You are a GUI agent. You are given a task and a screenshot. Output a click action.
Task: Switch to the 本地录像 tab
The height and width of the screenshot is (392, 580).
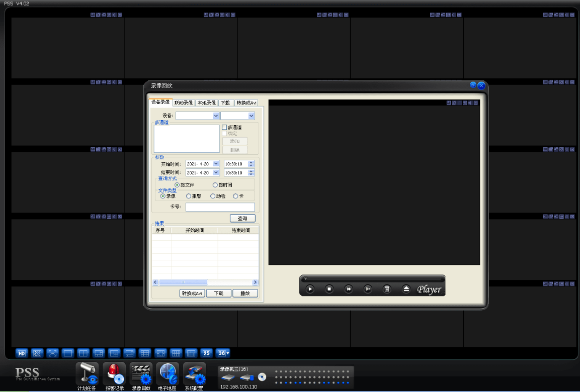[x=206, y=103]
